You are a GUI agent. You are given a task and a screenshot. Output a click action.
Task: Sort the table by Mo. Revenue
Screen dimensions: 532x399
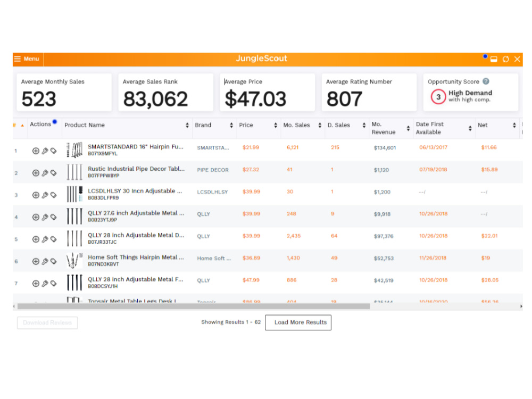pos(408,128)
